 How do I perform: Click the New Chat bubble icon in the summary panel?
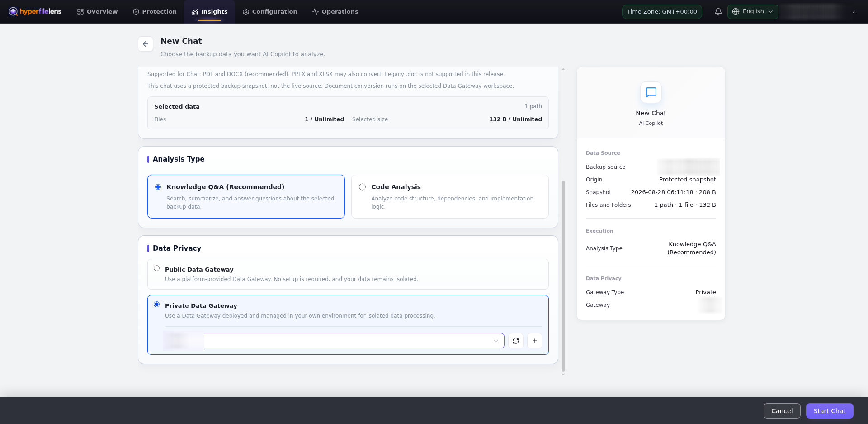tap(651, 92)
